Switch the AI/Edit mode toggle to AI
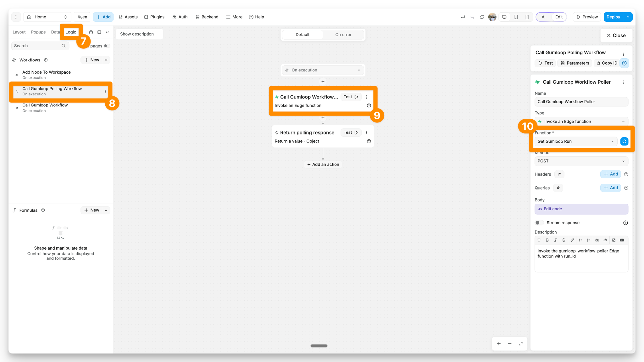The height and width of the screenshot is (362, 644). [543, 17]
